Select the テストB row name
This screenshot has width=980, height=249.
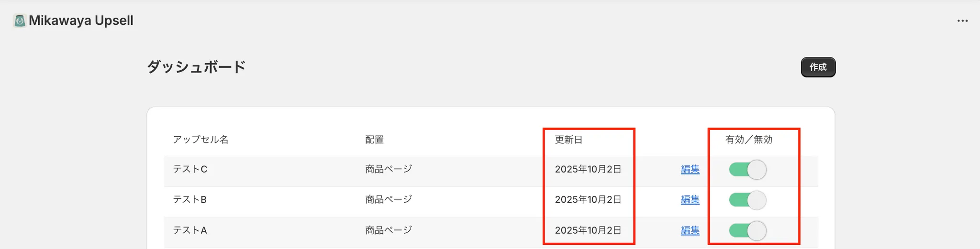point(189,200)
